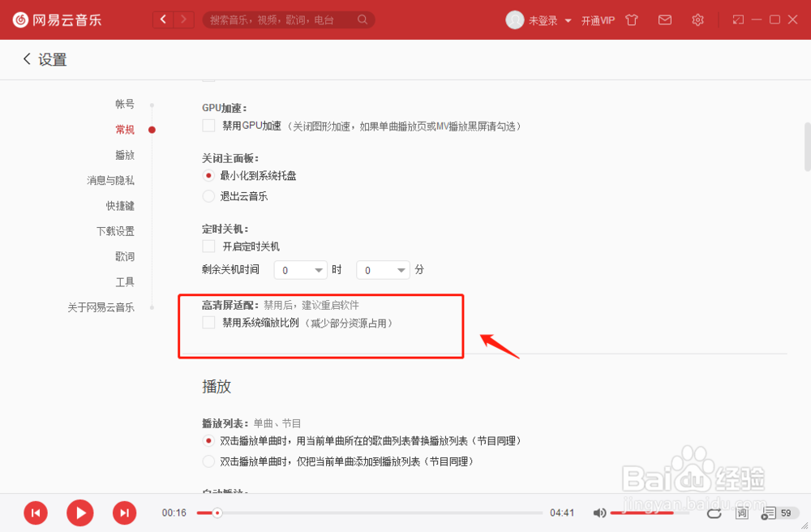This screenshot has width=811, height=532.
Task: Switch to mini player mode icon
Action: 738,19
